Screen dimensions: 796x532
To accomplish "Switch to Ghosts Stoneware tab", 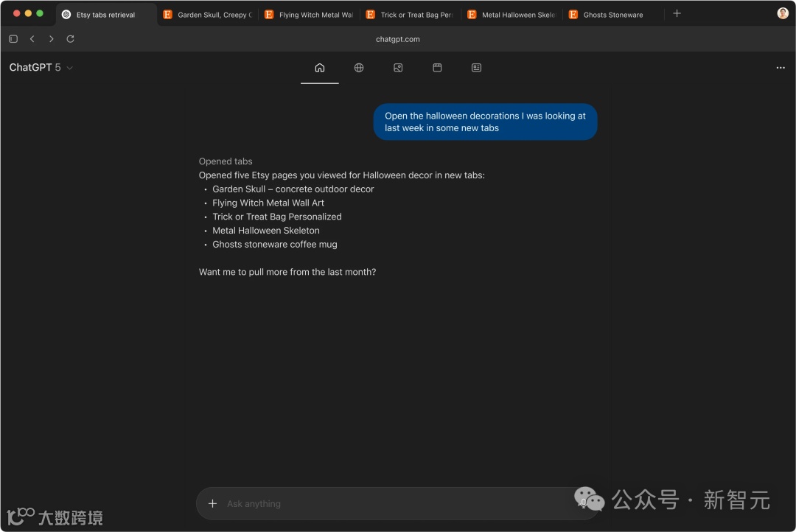I will click(x=613, y=15).
